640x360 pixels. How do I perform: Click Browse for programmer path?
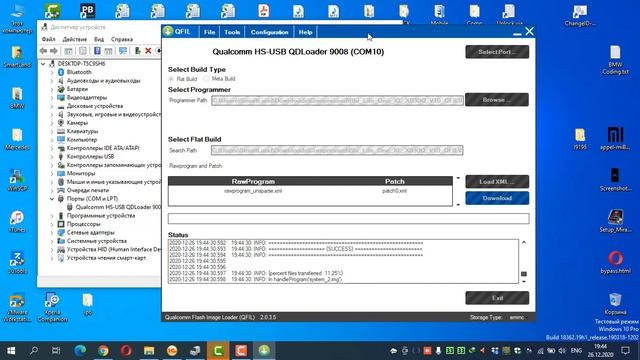(497, 100)
